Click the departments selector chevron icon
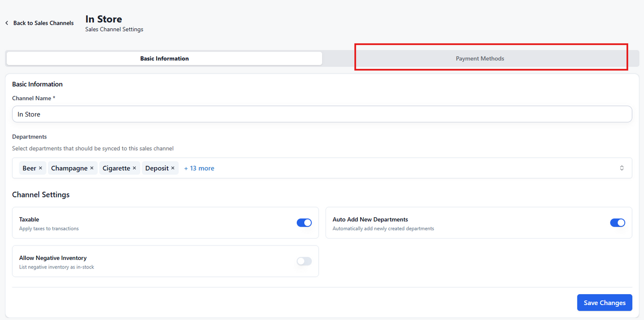This screenshot has width=644, height=320. coord(622,168)
